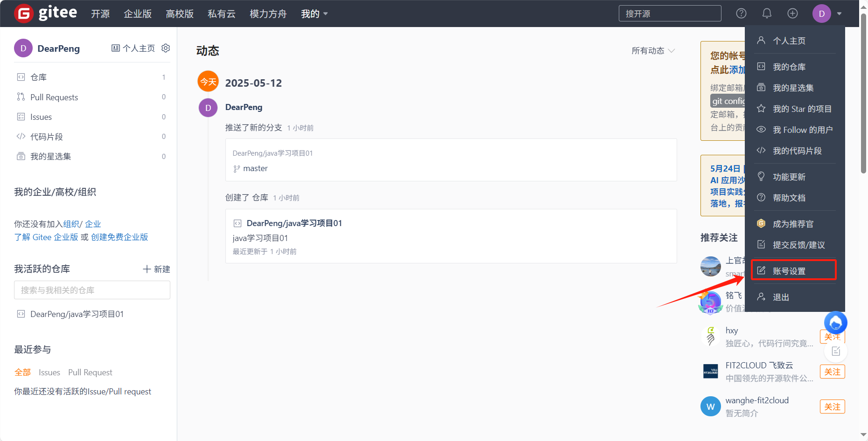
Task: Click the 今天 orange timeline badge
Action: pyautogui.click(x=208, y=82)
